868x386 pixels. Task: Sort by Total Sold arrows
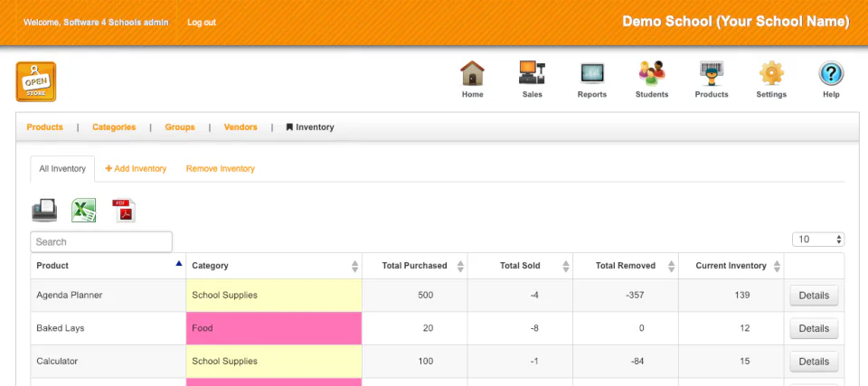click(x=566, y=266)
